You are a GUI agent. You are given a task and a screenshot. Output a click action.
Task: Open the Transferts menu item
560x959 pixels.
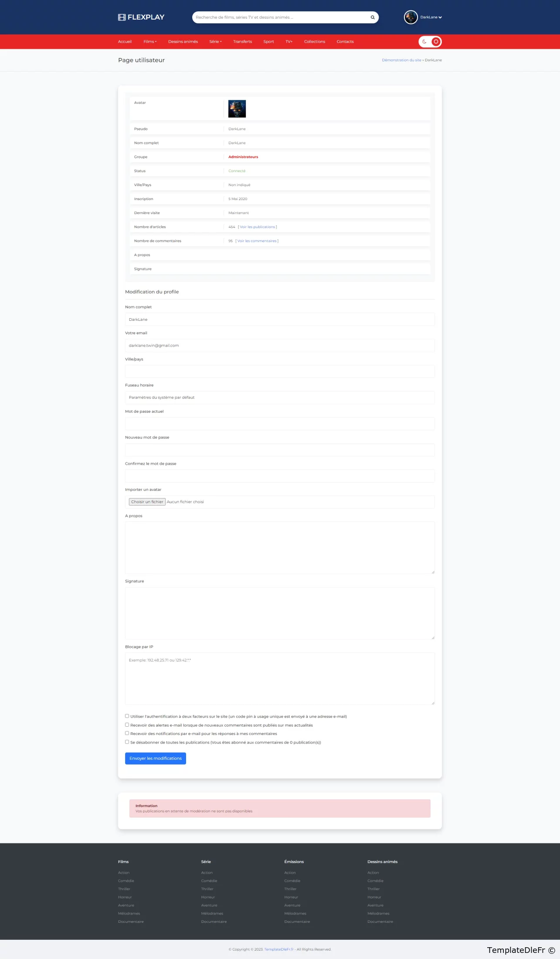pyautogui.click(x=242, y=42)
